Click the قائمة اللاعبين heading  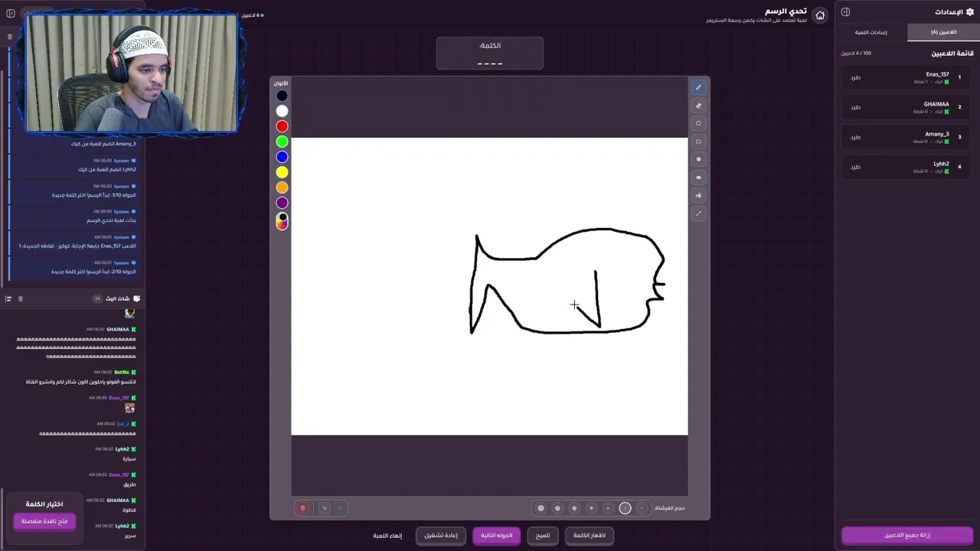click(952, 54)
